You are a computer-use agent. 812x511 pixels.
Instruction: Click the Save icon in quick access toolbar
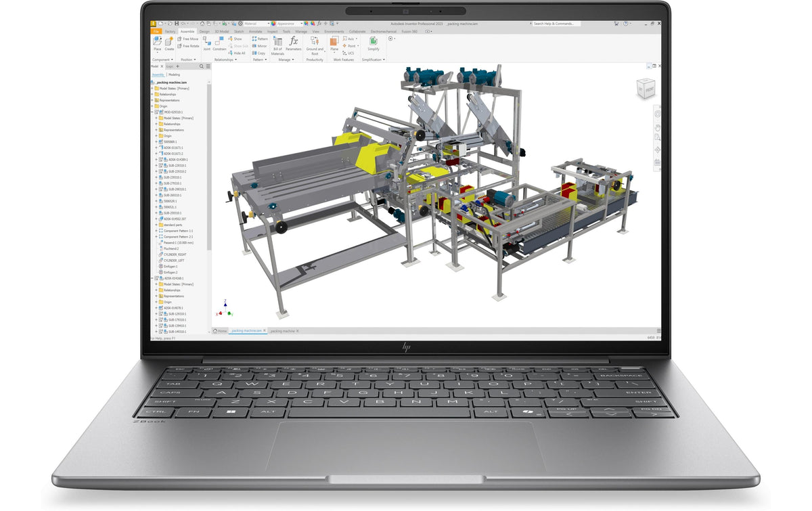(x=177, y=23)
